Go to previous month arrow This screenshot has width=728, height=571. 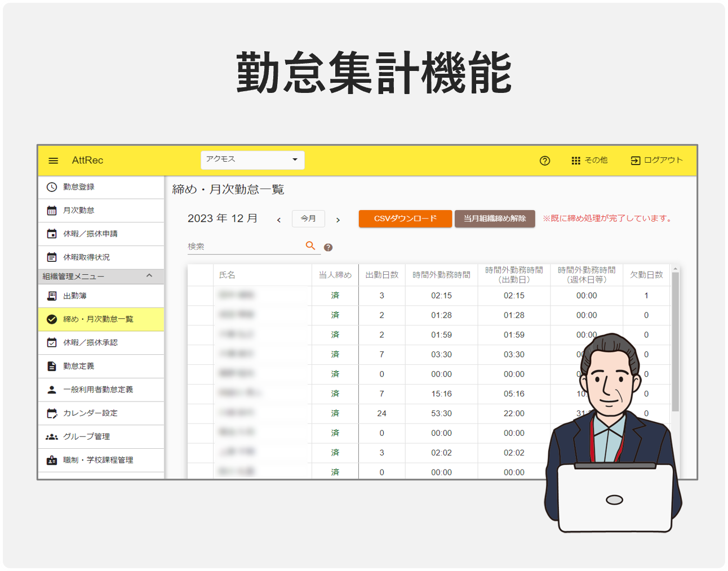(x=278, y=220)
